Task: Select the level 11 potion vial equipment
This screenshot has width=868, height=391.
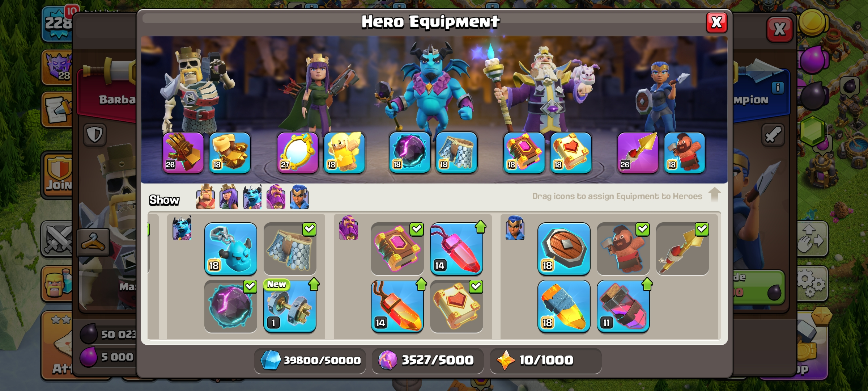Action: 623,306
